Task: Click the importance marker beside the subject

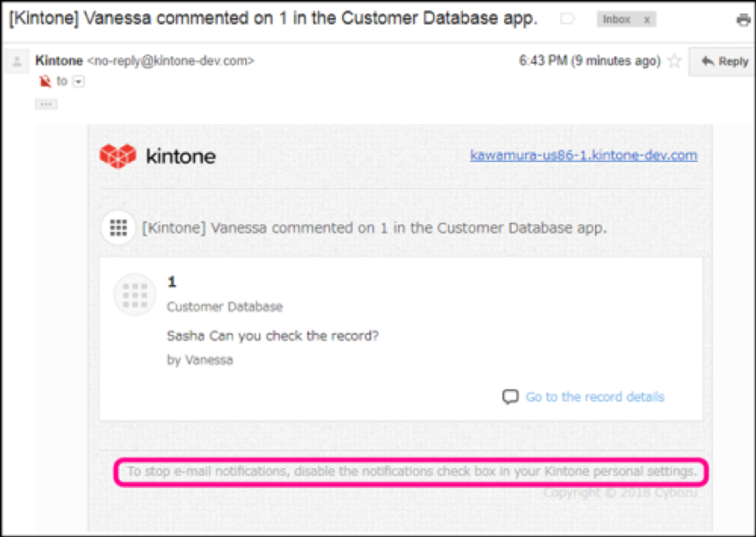Action: [x=567, y=19]
